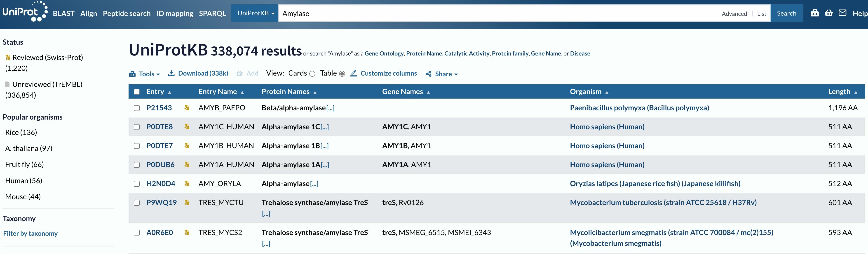Check the box for entry P0DTE8
Screen dimensions: 868x254
pyautogui.click(x=136, y=127)
